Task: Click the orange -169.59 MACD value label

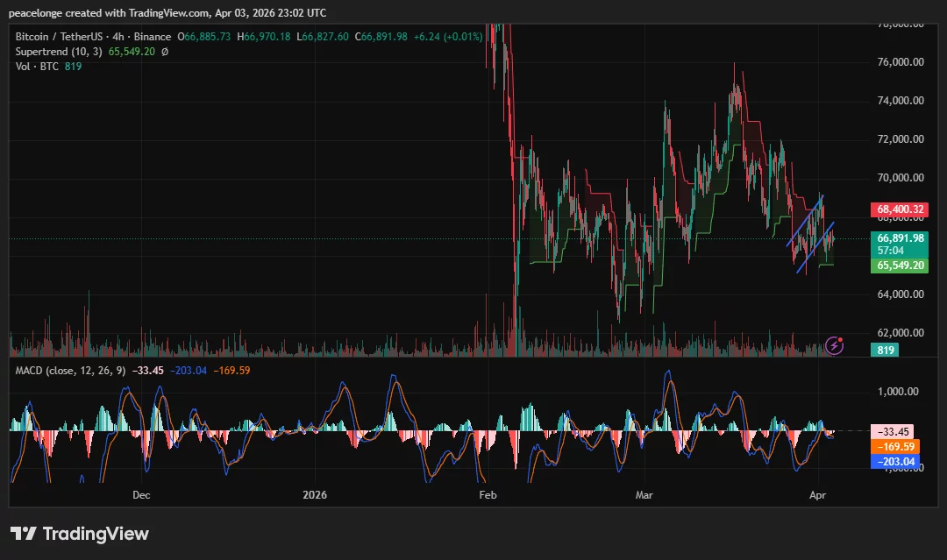Action: pyautogui.click(x=895, y=446)
